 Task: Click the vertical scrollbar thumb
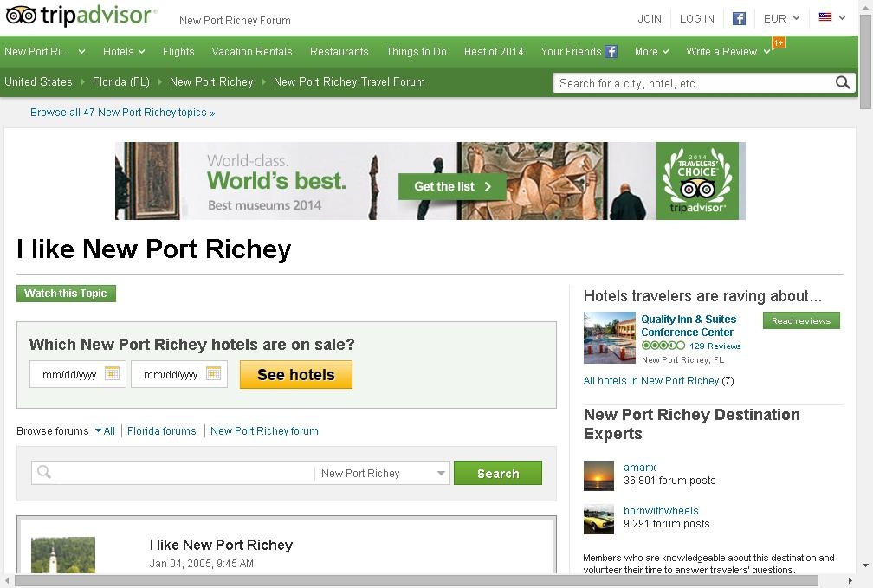(x=865, y=61)
